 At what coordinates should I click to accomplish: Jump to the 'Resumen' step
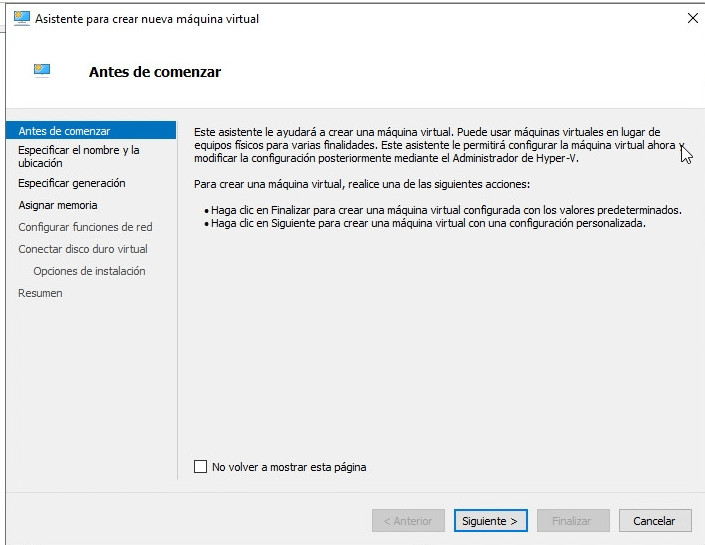(40, 293)
